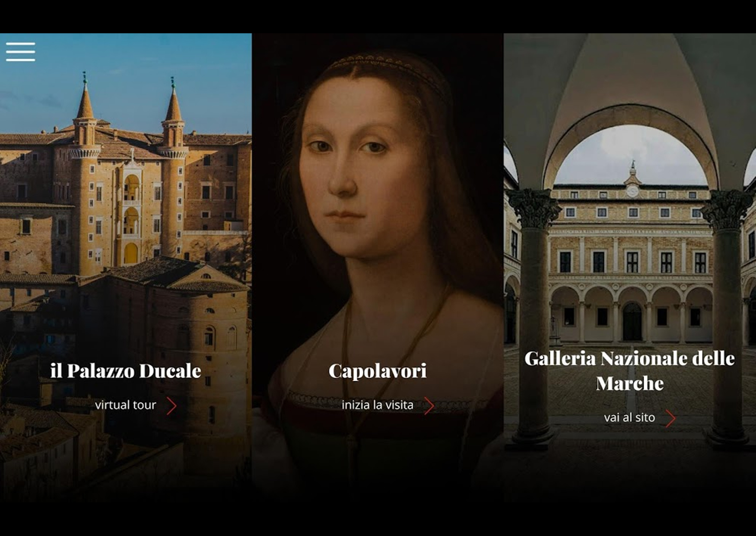The image size is (756, 536).
Task: Click the red arrow beside inizia la visita
Action: 429,406
